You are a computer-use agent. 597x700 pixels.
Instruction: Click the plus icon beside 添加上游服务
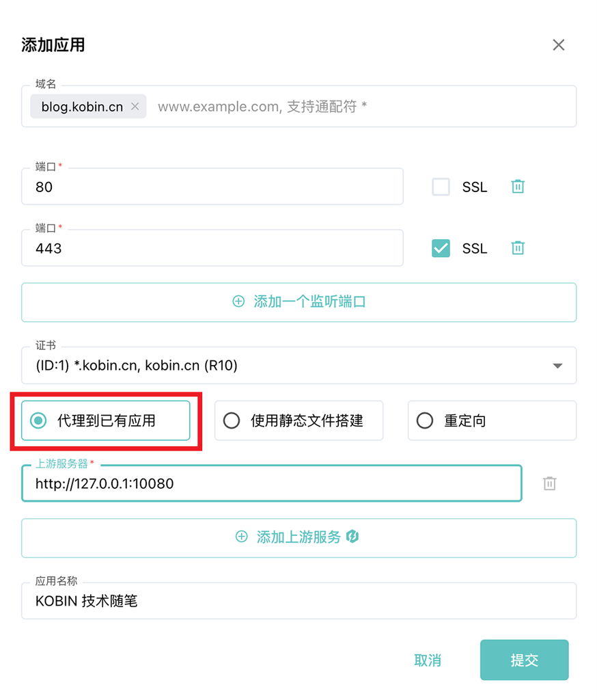(242, 537)
